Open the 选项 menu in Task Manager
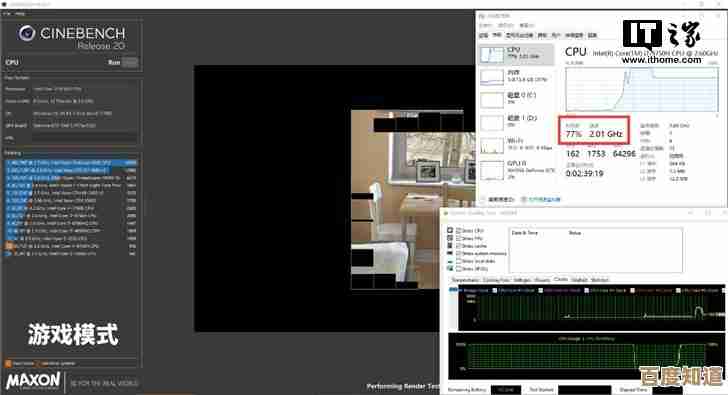The image size is (728, 395). point(506,26)
